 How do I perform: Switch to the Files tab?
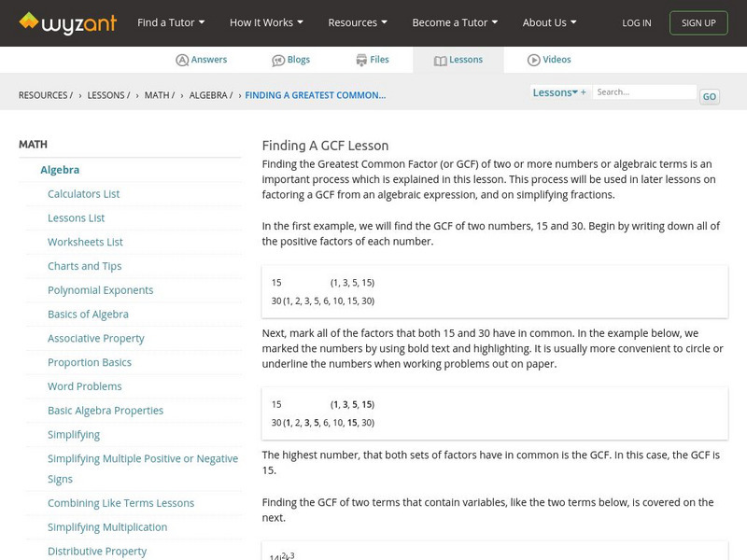pyautogui.click(x=372, y=60)
